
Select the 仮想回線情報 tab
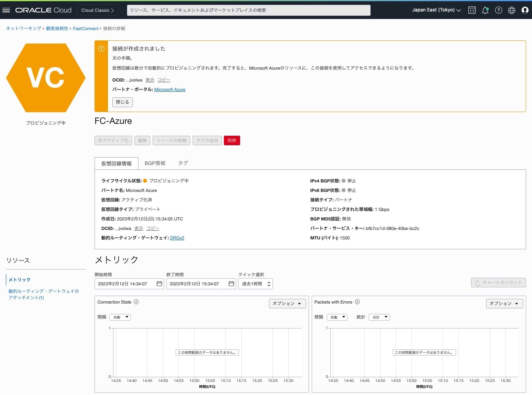[x=116, y=163]
